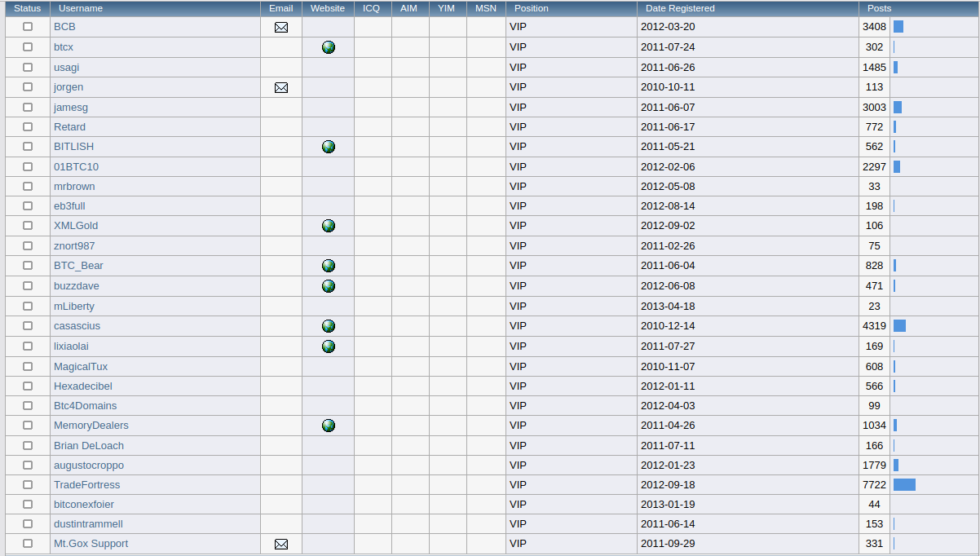
Task: Open btcx's profile link
Action: click(64, 47)
